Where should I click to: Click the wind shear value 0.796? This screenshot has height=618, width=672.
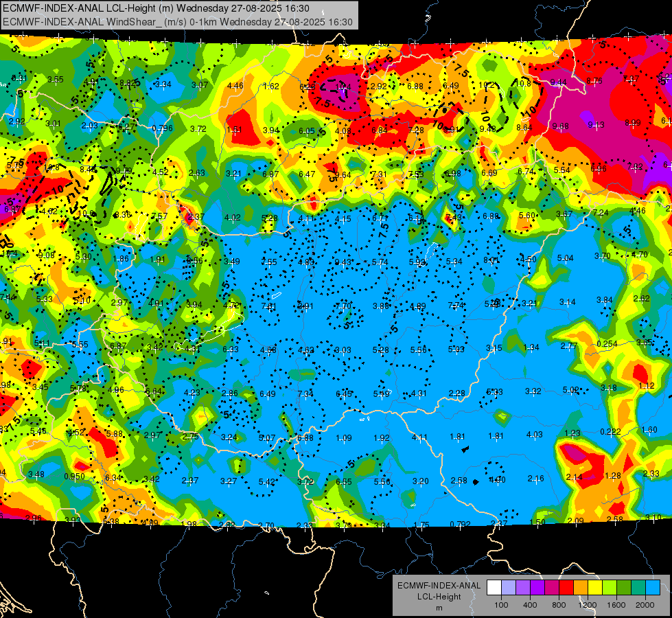click(x=163, y=128)
